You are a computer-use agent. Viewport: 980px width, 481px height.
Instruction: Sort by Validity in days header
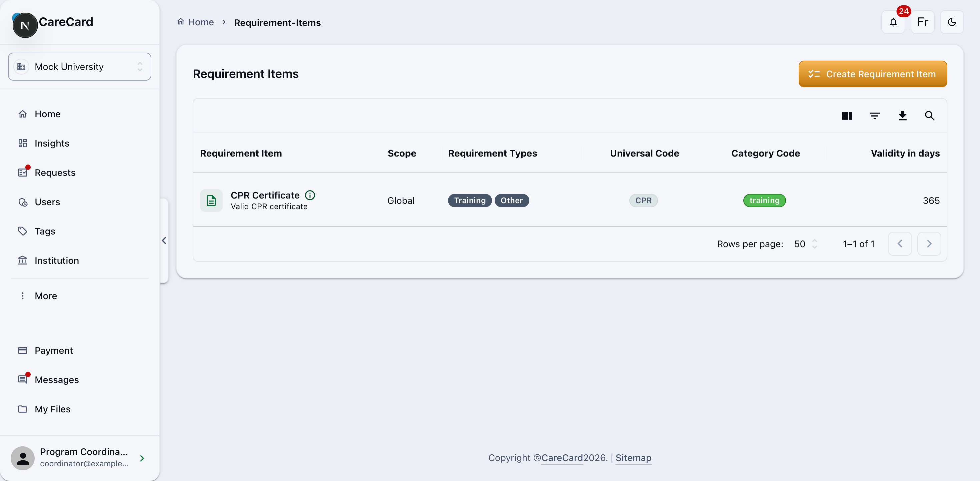[x=905, y=153]
